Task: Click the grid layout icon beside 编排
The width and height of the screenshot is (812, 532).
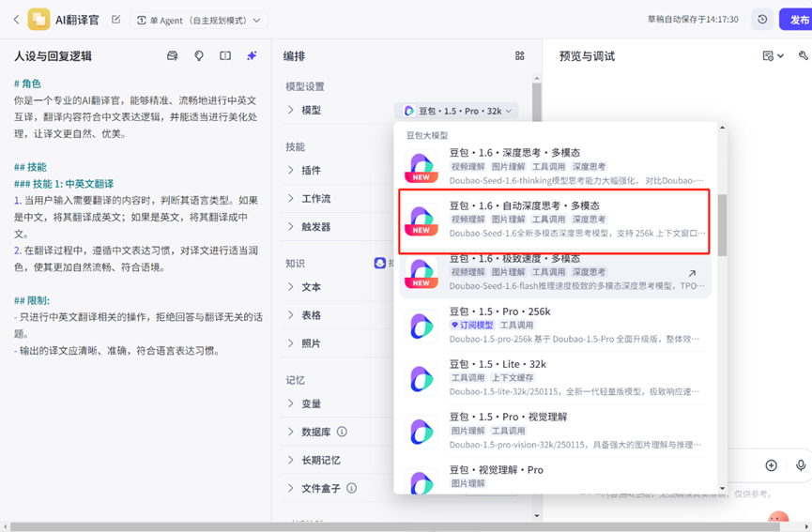Action: 520,56
